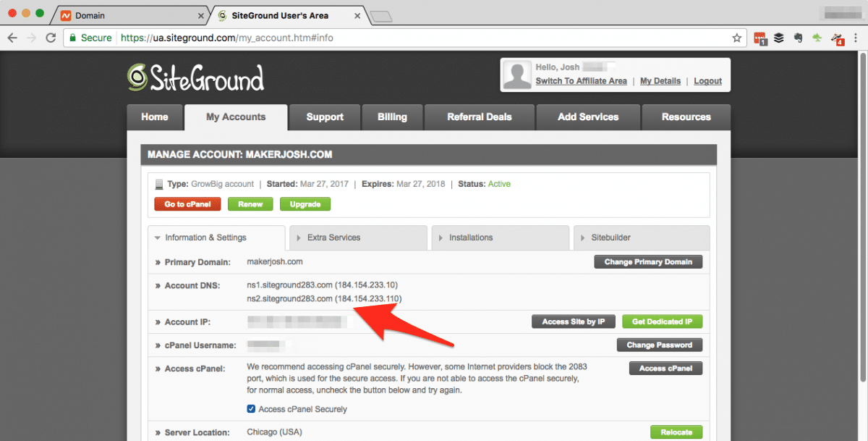868x441 pixels.
Task: Click the green Renew button
Action: click(250, 204)
